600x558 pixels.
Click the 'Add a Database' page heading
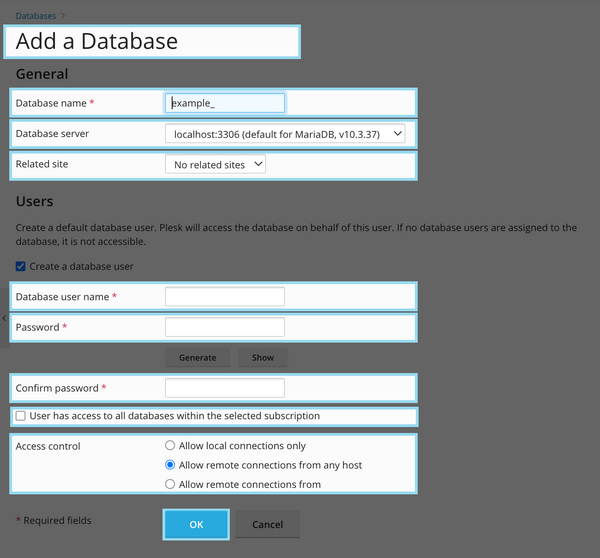point(97,42)
